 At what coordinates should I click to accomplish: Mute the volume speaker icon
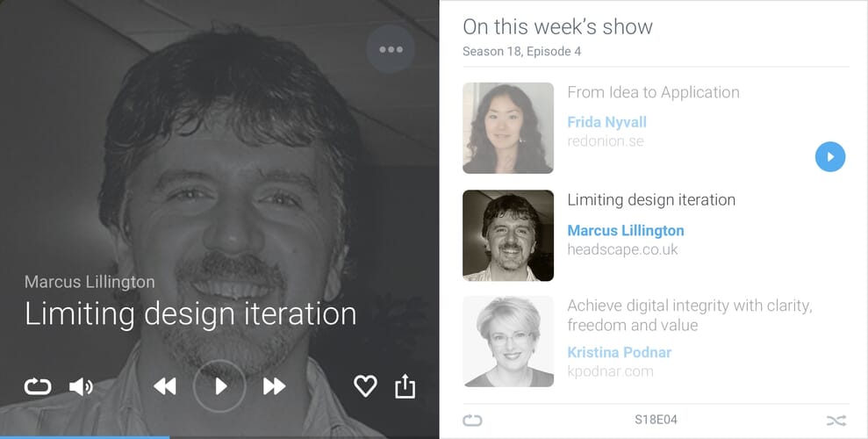[x=81, y=386]
